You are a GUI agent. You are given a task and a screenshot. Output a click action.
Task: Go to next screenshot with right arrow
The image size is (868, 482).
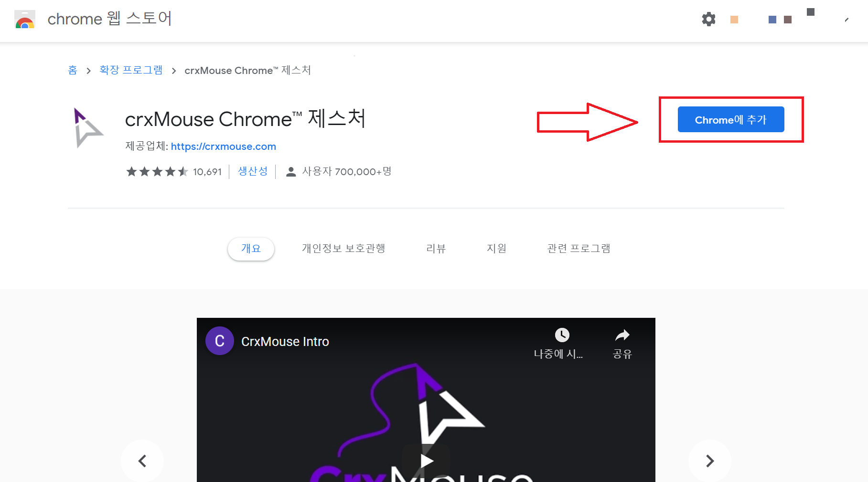pyautogui.click(x=710, y=461)
